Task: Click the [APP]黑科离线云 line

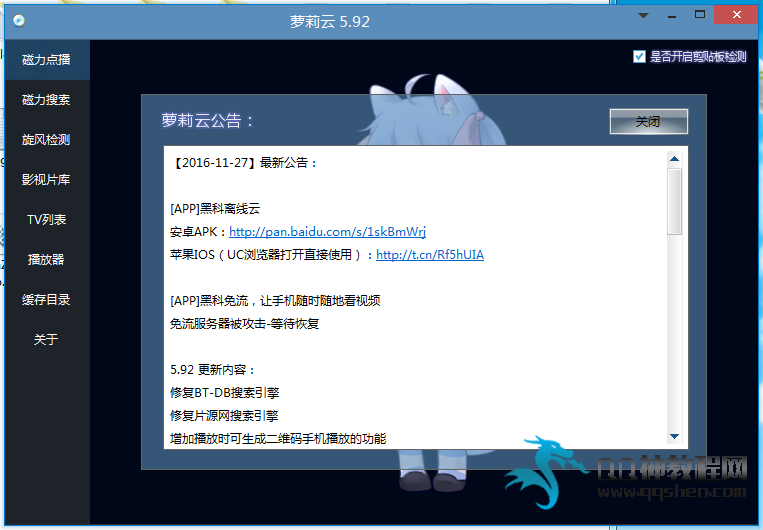Action: [215, 209]
